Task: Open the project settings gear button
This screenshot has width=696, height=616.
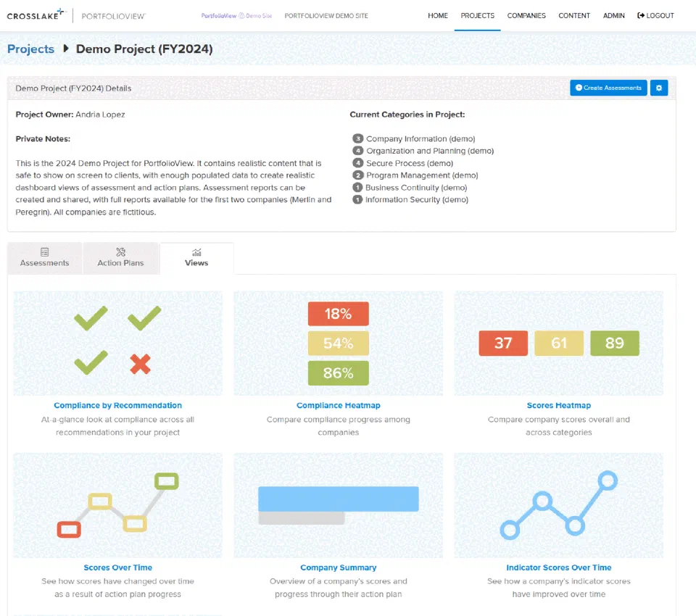Action: click(x=659, y=88)
